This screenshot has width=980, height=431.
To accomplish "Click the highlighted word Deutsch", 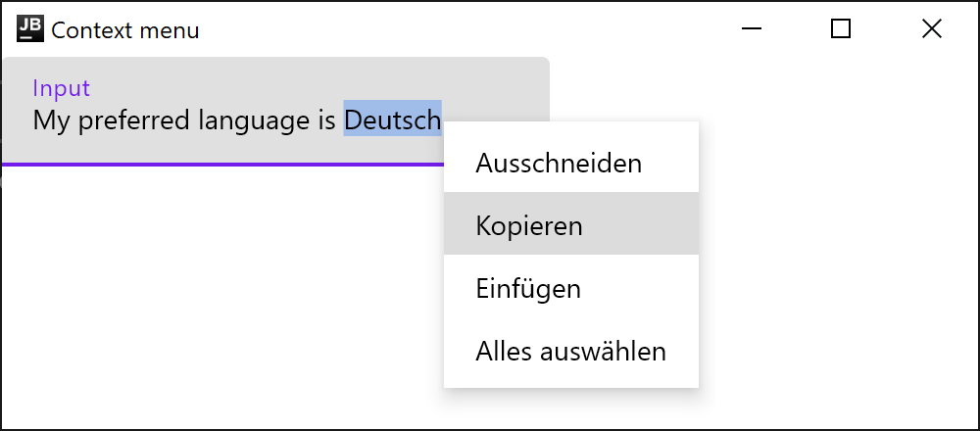I will point(392,120).
